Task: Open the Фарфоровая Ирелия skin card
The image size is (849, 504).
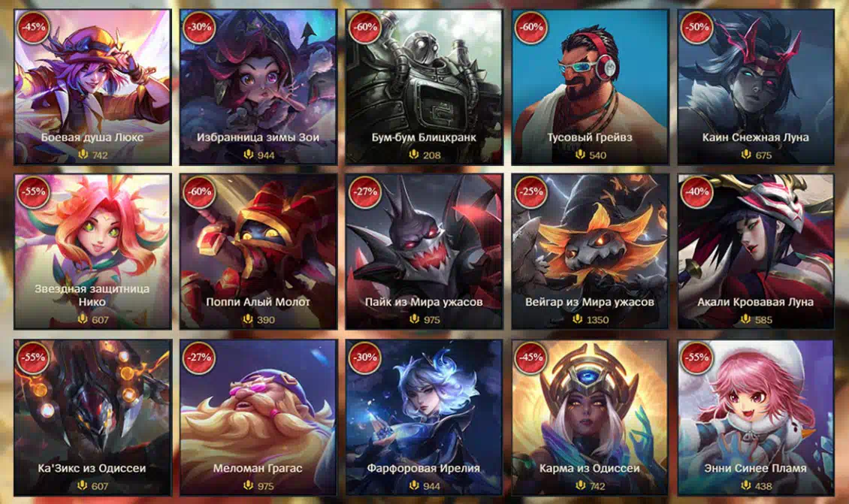Action: coord(424,418)
